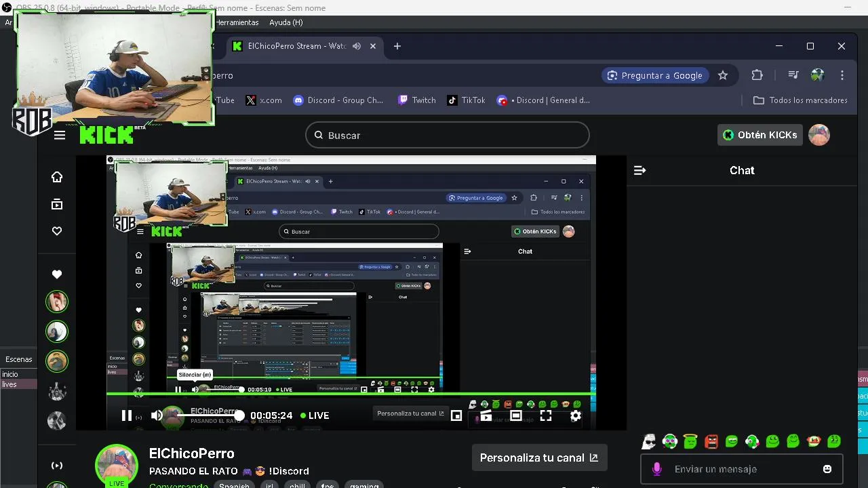This screenshot has width=868, height=488.
Task: Open the third followed channel avatar
Action: 57,361
